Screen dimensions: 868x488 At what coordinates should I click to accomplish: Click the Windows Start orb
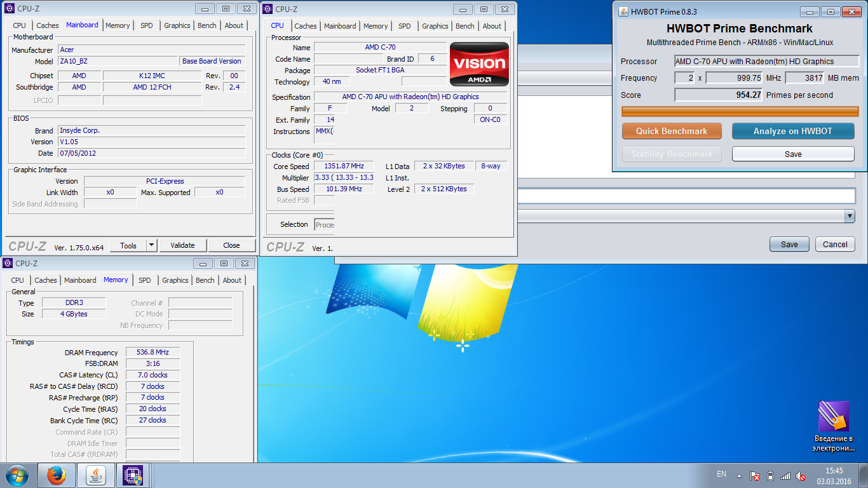(17, 475)
